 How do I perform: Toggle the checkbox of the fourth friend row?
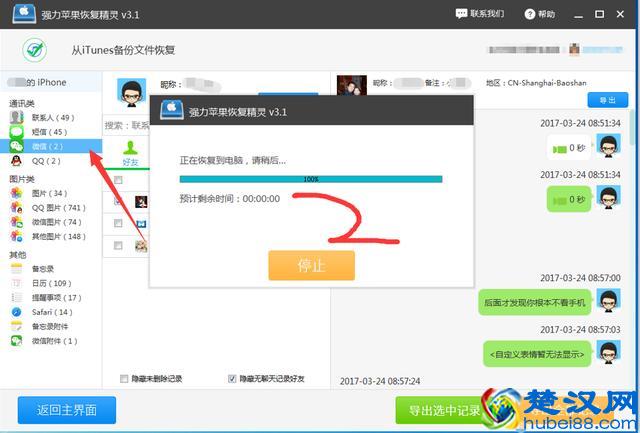tap(118, 245)
